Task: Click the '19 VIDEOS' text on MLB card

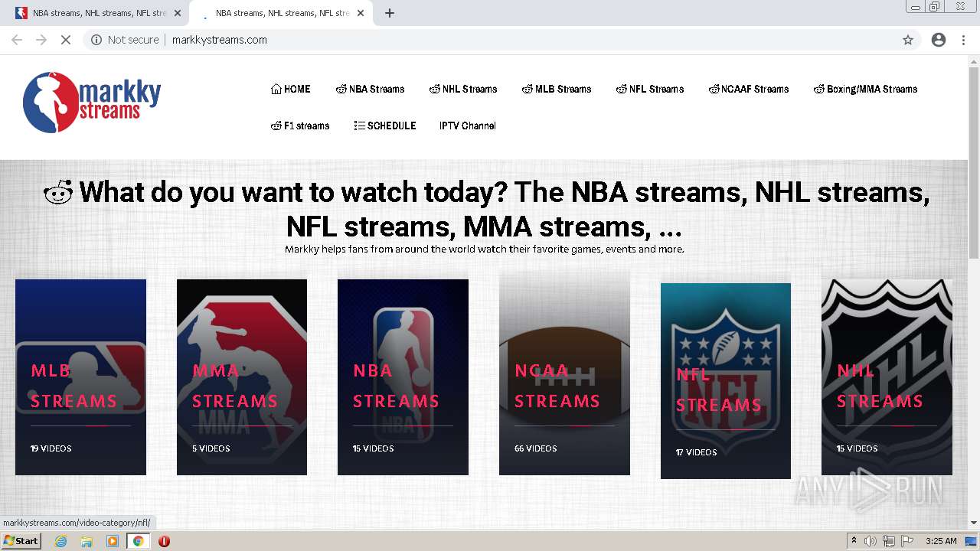Action: [x=51, y=448]
